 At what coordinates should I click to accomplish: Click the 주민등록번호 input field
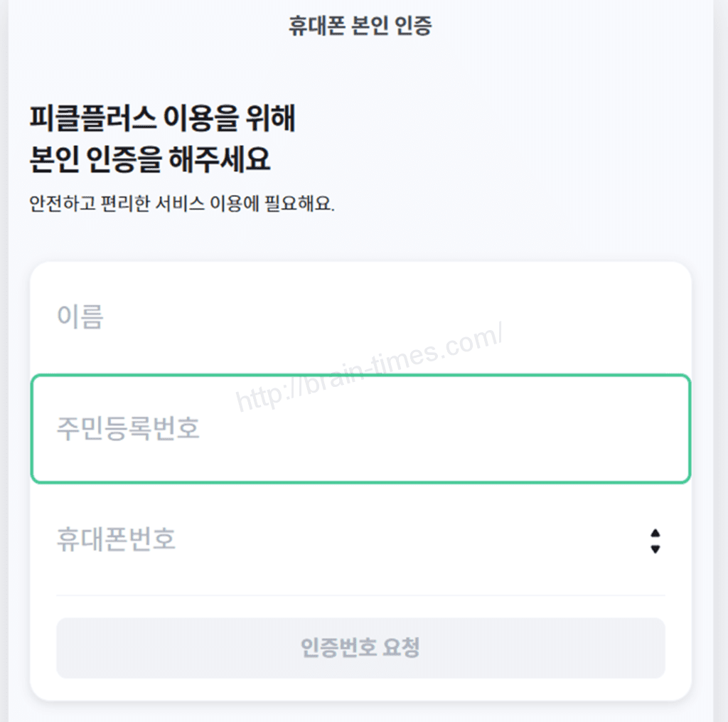tap(360, 429)
